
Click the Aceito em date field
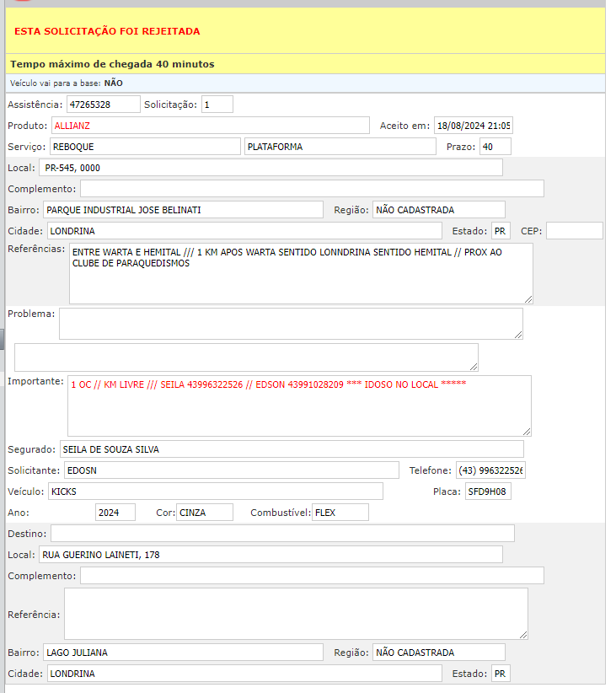click(472, 126)
